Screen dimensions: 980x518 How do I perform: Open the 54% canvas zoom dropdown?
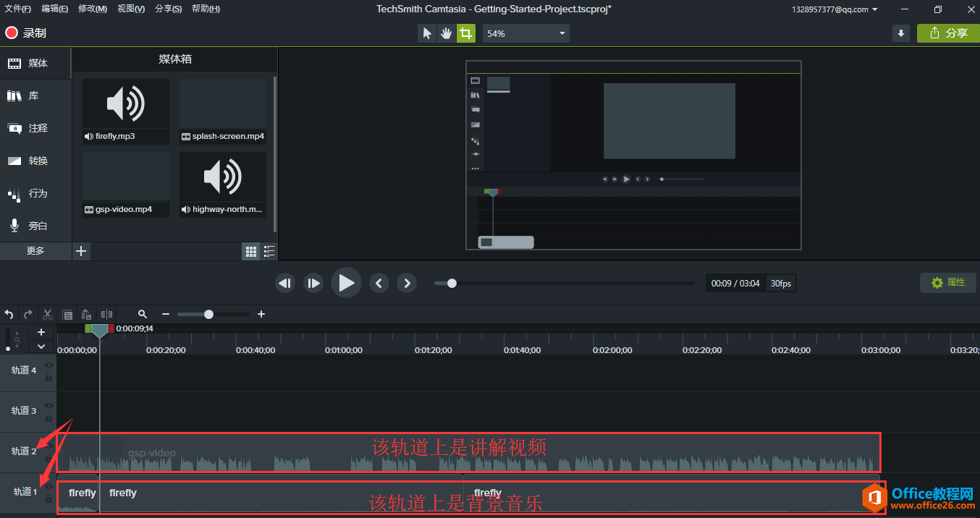tap(525, 33)
